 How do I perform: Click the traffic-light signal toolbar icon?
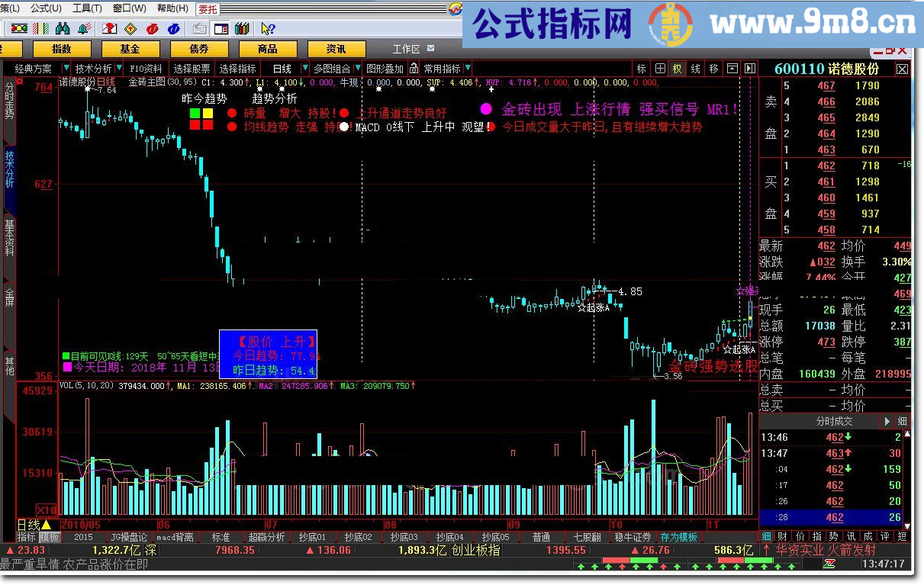click(19, 29)
